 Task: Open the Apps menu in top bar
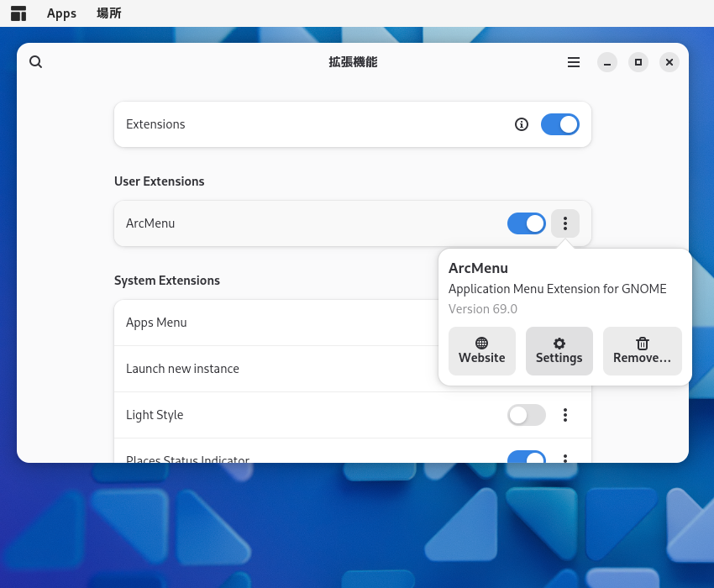[61, 13]
